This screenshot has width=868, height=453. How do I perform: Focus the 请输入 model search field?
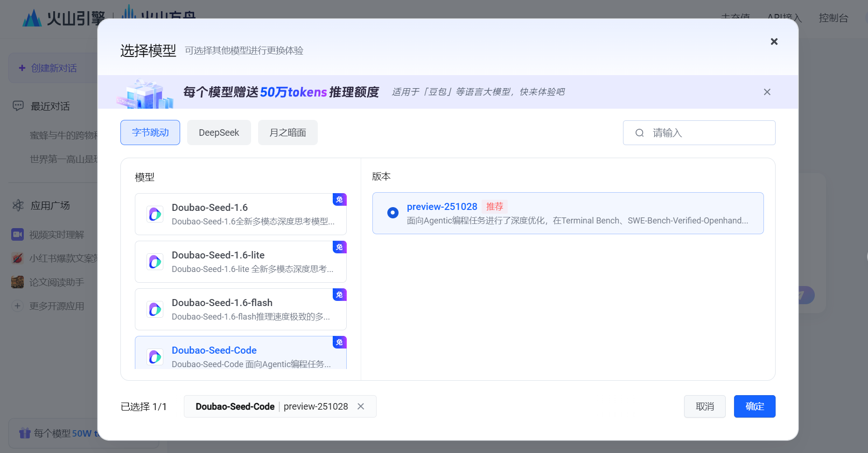[699, 133]
